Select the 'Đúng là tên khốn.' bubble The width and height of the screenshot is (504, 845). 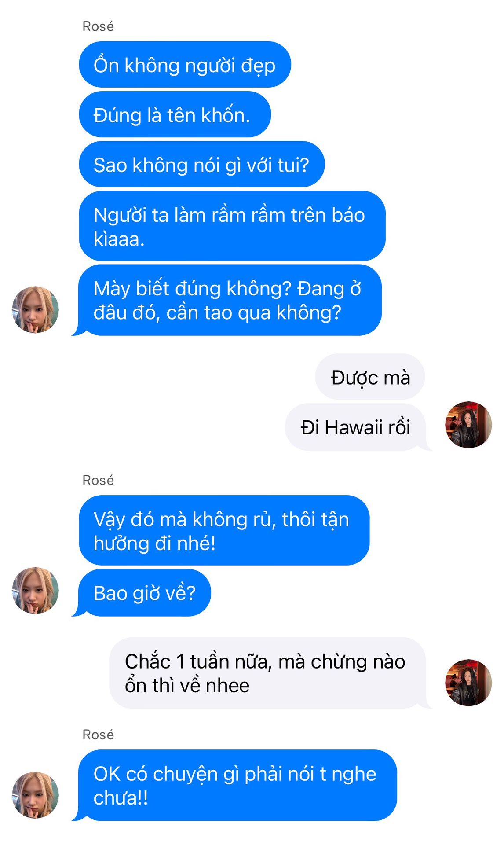pos(175,114)
